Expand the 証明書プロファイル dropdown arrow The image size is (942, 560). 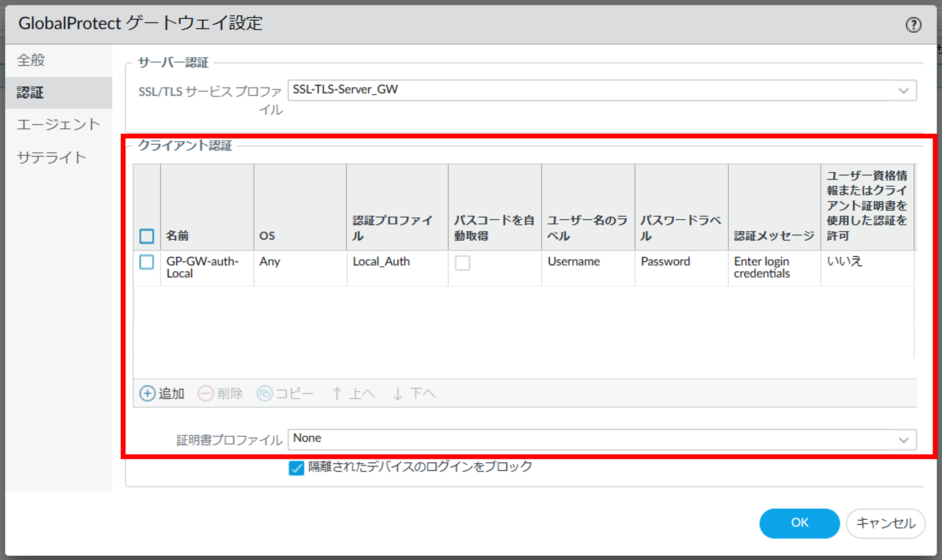coord(903,440)
